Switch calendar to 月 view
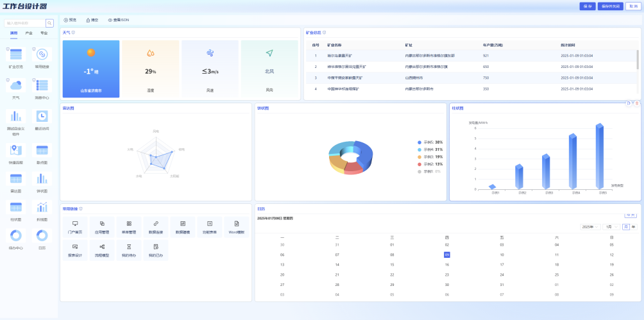This screenshot has width=644, height=320. [x=625, y=227]
